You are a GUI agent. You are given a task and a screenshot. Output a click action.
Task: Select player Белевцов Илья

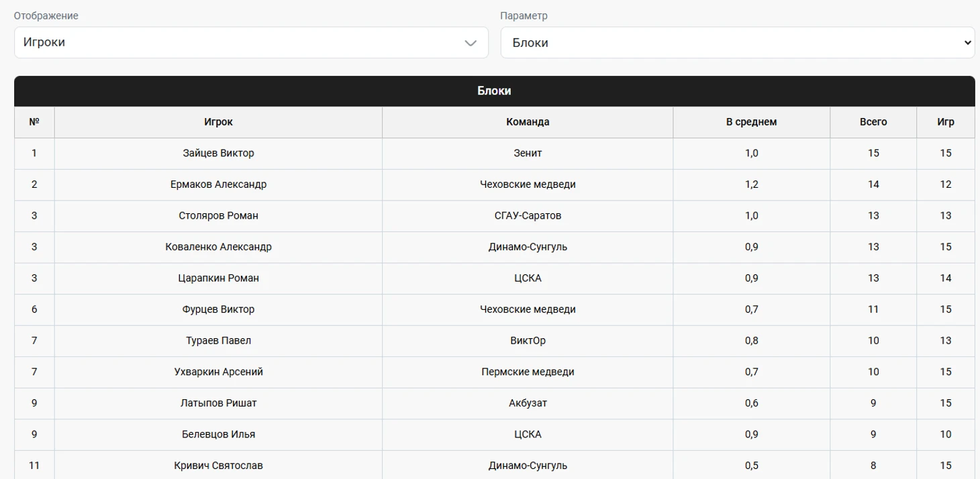pyautogui.click(x=219, y=435)
